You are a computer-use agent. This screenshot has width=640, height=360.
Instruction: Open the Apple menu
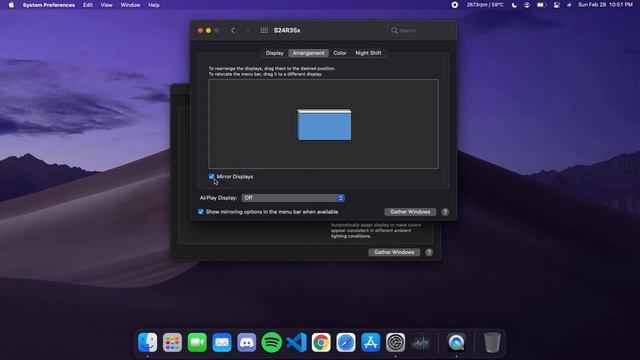[11, 5]
